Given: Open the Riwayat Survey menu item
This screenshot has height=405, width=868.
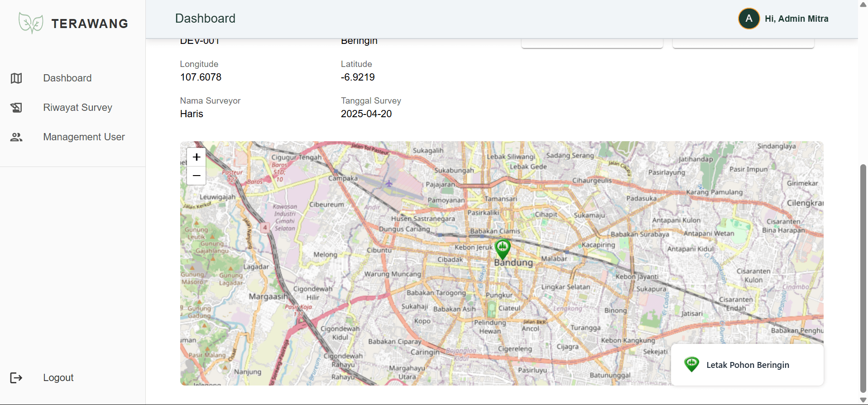Looking at the screenshot, I should tap(77, 108).
